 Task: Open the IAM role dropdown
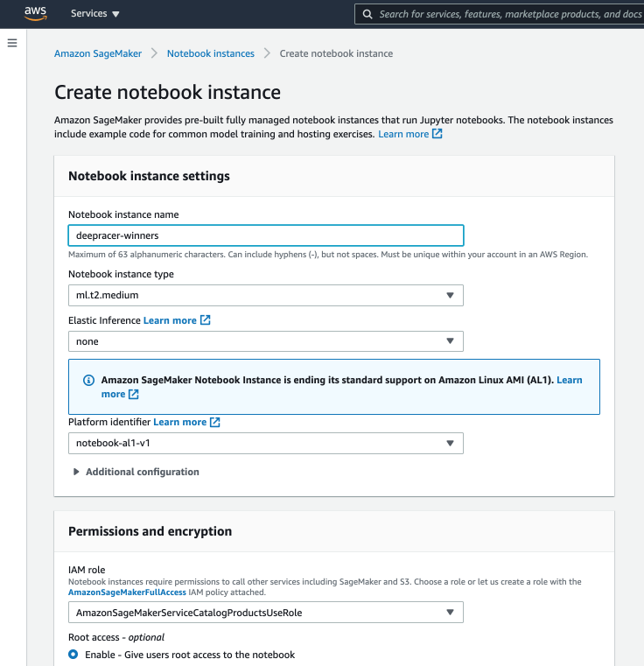point(265,613)
